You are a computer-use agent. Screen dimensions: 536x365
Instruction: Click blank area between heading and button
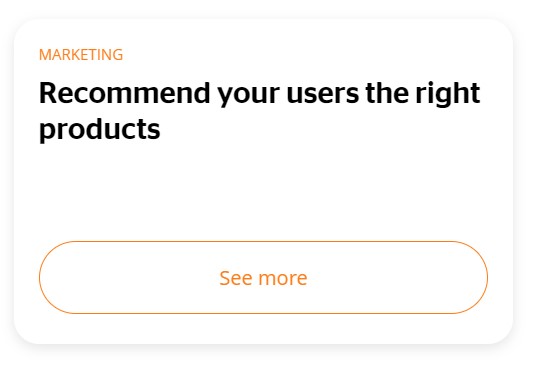click(263, 191)
